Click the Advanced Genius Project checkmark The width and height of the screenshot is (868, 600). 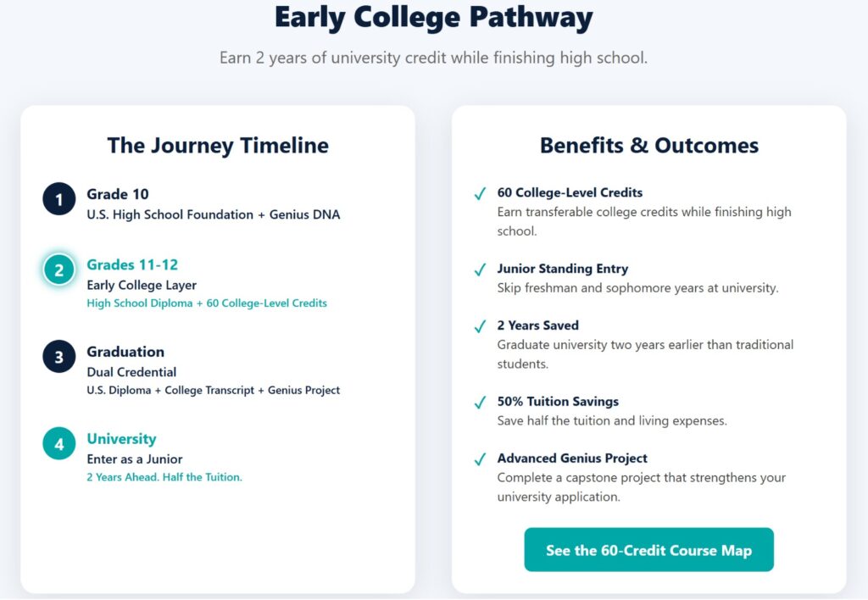(480, 460)
